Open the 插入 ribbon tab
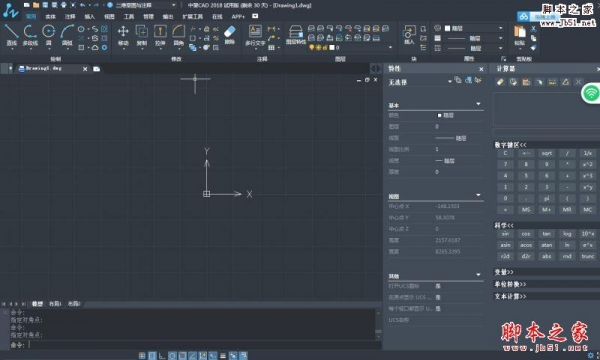The image size is (600, 360). [x=90, y=16]
